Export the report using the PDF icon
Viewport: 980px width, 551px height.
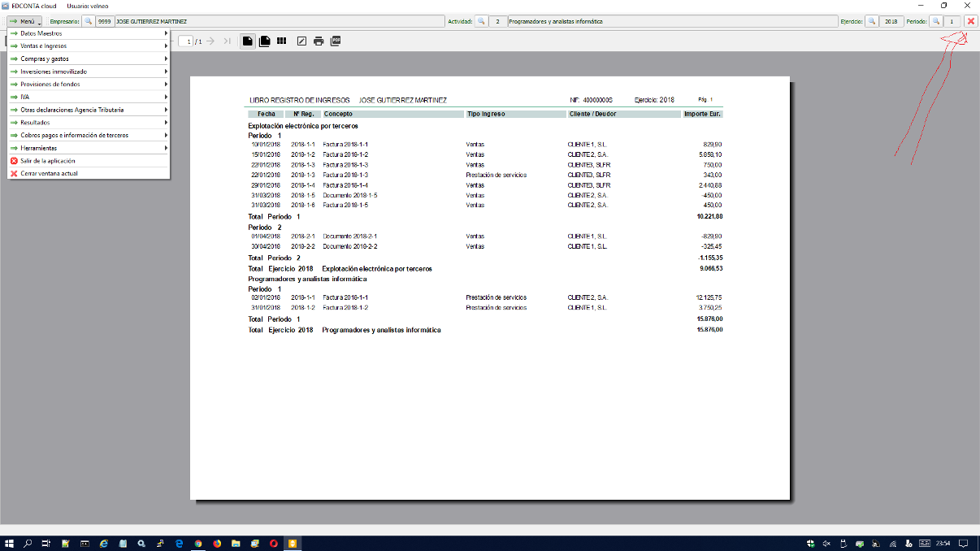click(x=336, y=41)
